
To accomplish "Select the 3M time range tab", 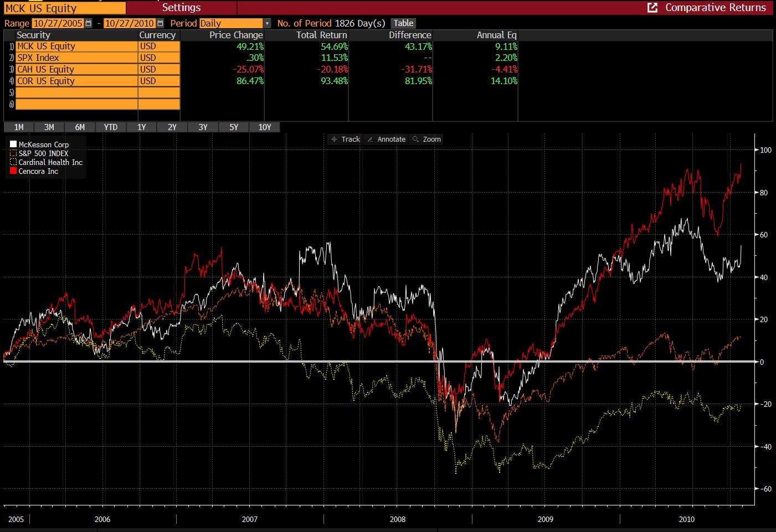I will click(x=49, y=127).
